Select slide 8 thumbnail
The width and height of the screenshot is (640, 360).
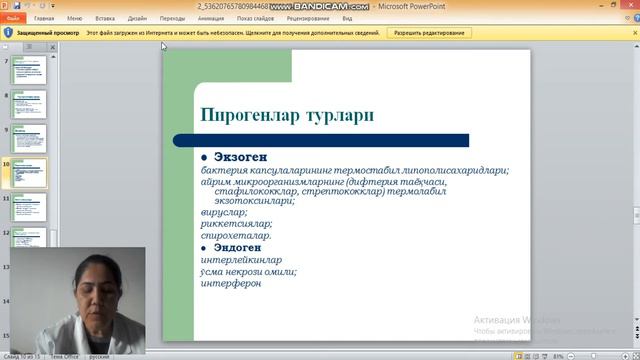click(x=29, y=104)
